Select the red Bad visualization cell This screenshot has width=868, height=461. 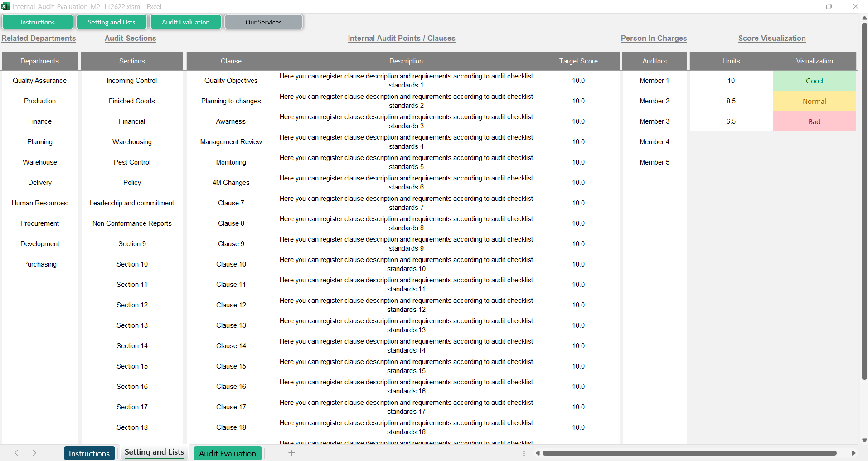pyautogui.click(x=814, y=122)
